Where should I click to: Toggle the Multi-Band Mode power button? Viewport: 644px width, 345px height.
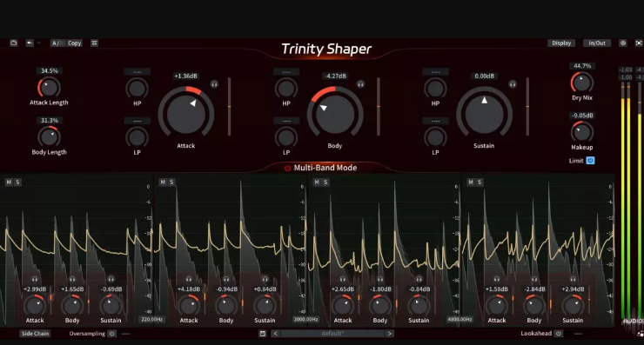(x=287, y=168)
